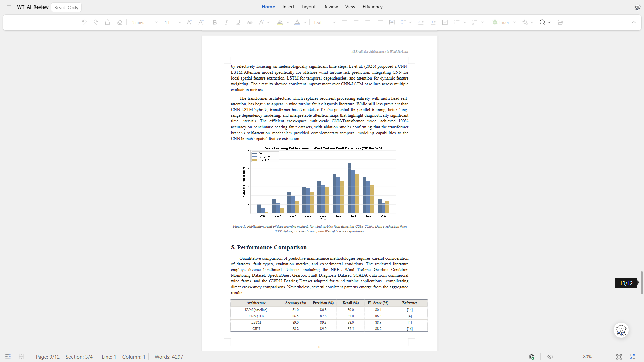Zoom in with plus button

coord(606,357)
